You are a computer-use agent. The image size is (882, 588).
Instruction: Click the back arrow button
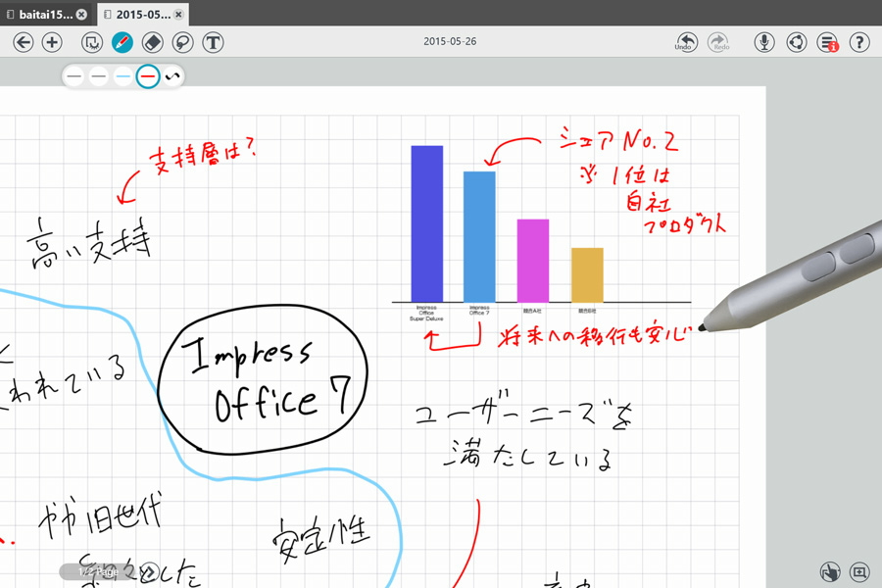(x=24, y=42)
